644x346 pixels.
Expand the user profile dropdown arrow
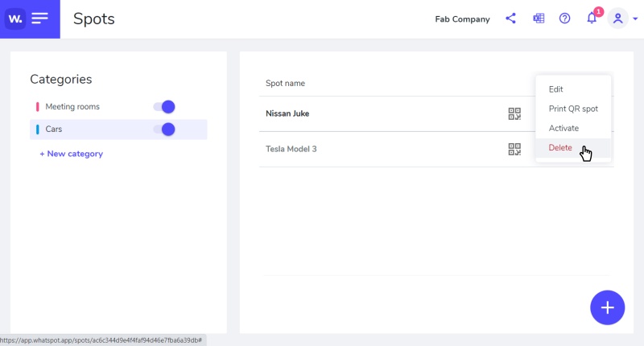[x=635, y=19]
